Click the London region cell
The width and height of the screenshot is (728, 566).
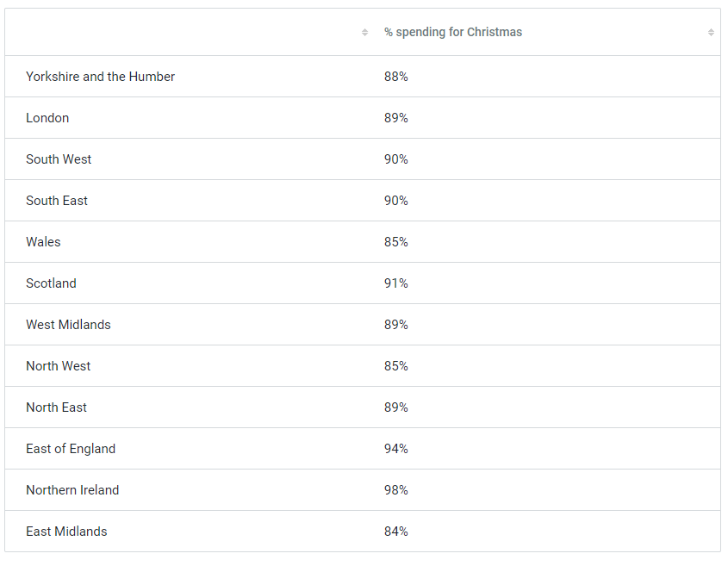point(47,118)
